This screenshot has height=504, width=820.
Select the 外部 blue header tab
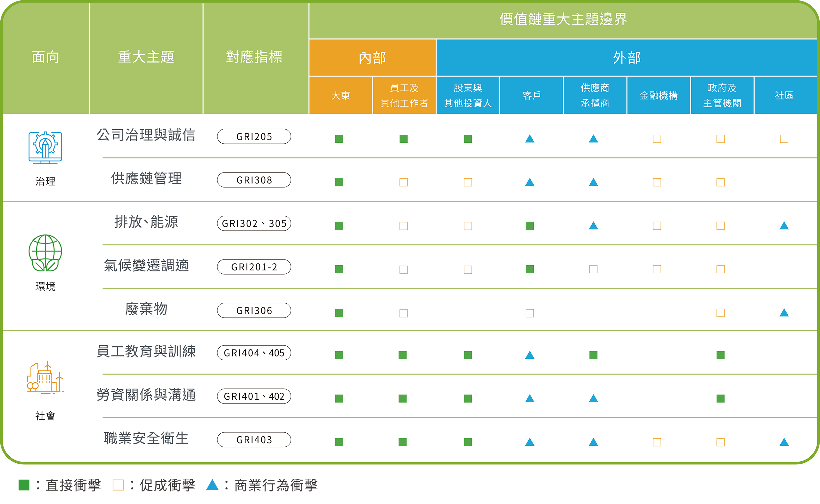(x=627, y=58)
